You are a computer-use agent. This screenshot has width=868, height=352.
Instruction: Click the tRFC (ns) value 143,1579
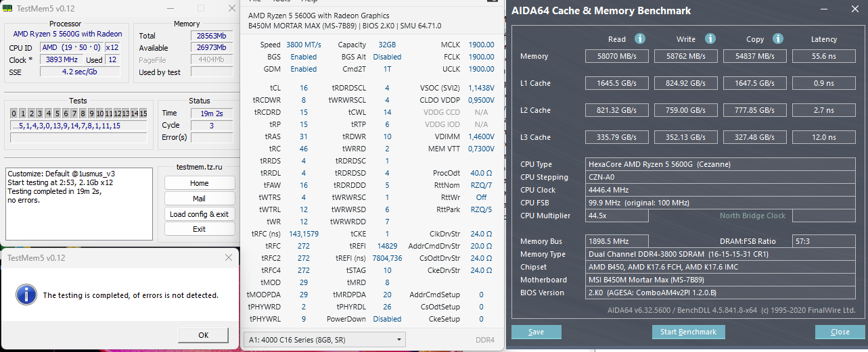[x=304, y=234]
